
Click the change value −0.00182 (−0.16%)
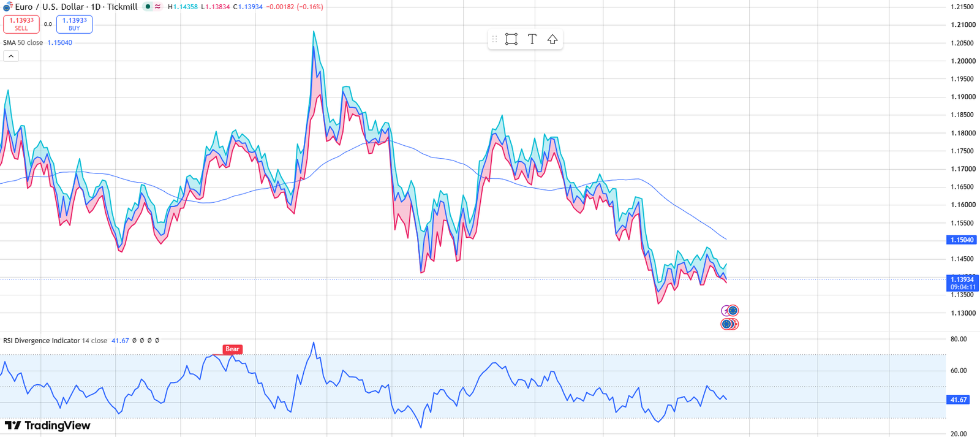coord(295,7)
